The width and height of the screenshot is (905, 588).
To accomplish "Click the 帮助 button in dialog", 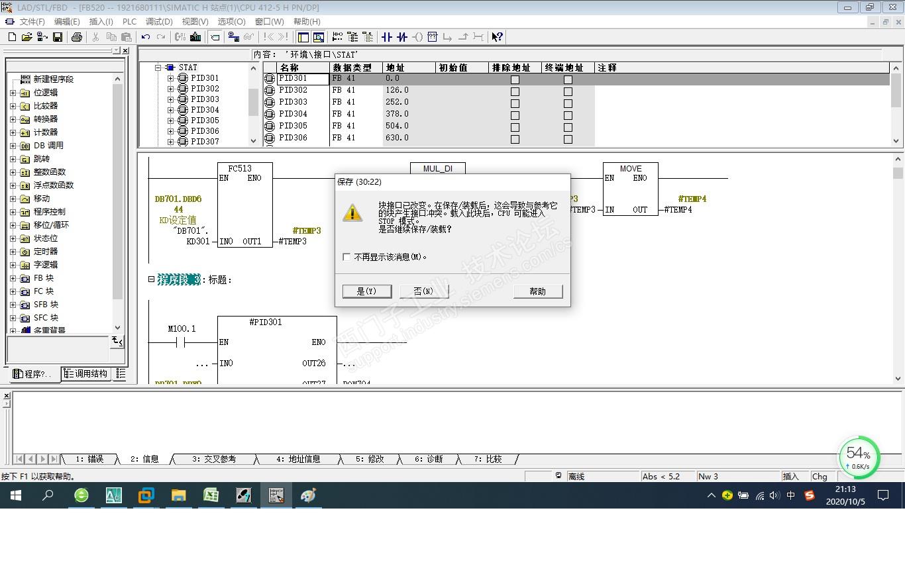I will 538,291.
